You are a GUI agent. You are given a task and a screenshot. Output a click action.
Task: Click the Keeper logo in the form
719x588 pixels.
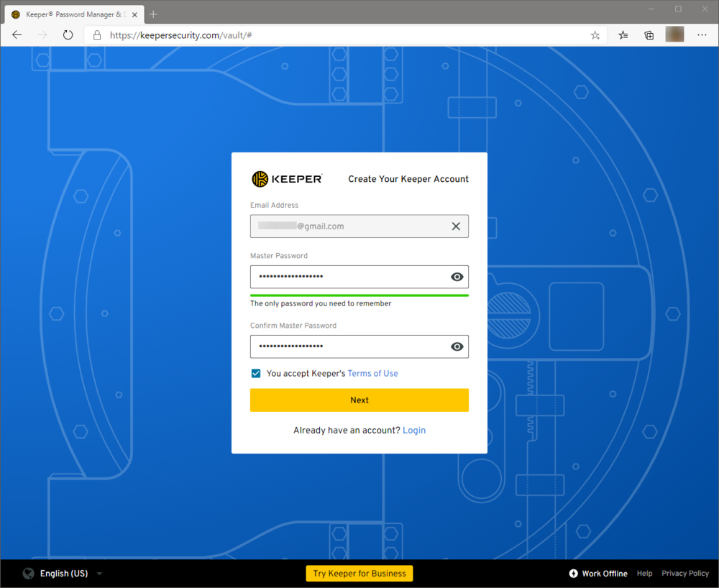287,179
